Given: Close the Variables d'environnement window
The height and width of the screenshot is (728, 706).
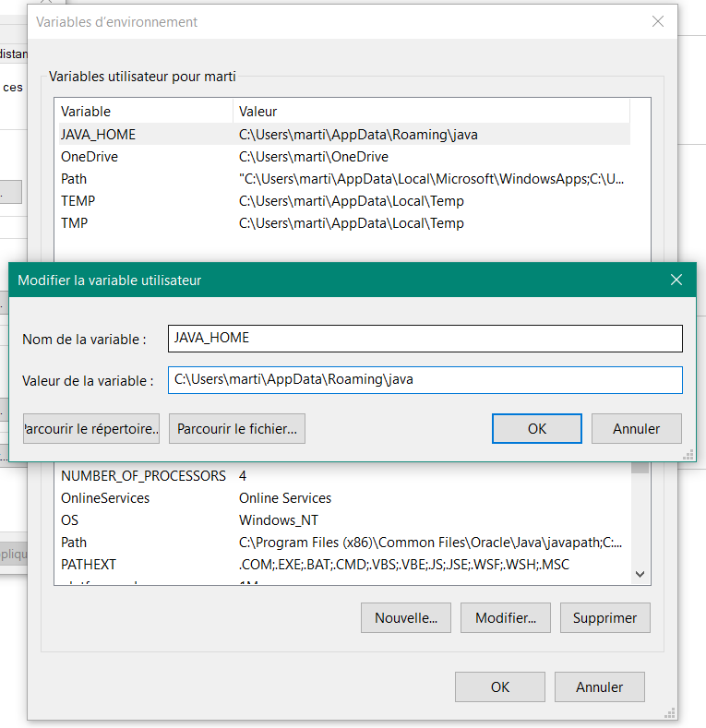Looking at the screenshot, I should 657,22.
